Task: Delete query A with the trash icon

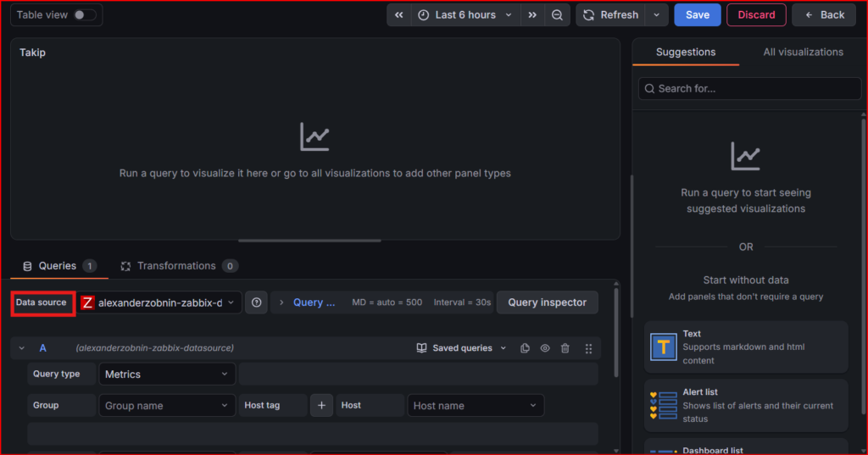Action: point(565,348)
